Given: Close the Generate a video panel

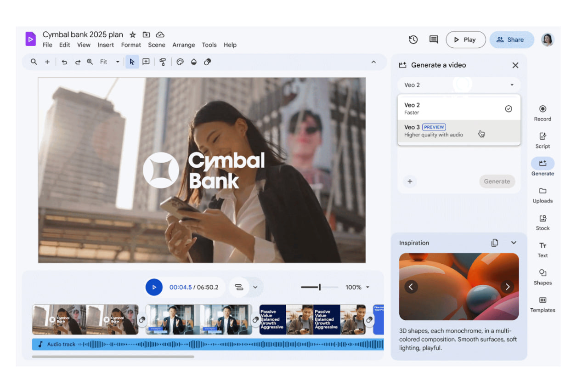Looking at the screenshot, I should coord(515,65).
